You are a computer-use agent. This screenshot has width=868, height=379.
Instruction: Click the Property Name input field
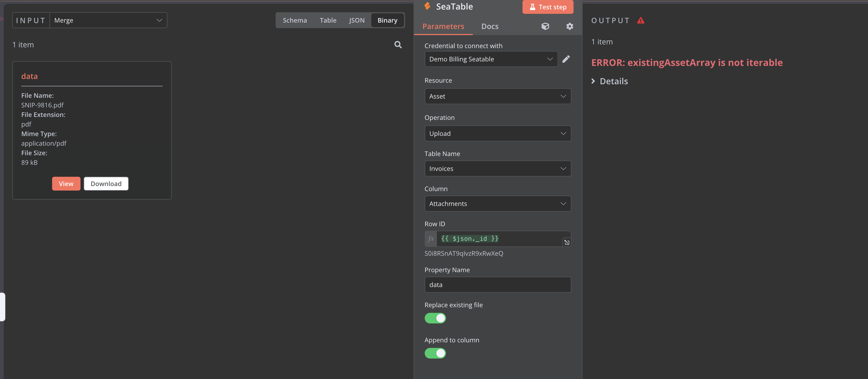tap(497, 285)
